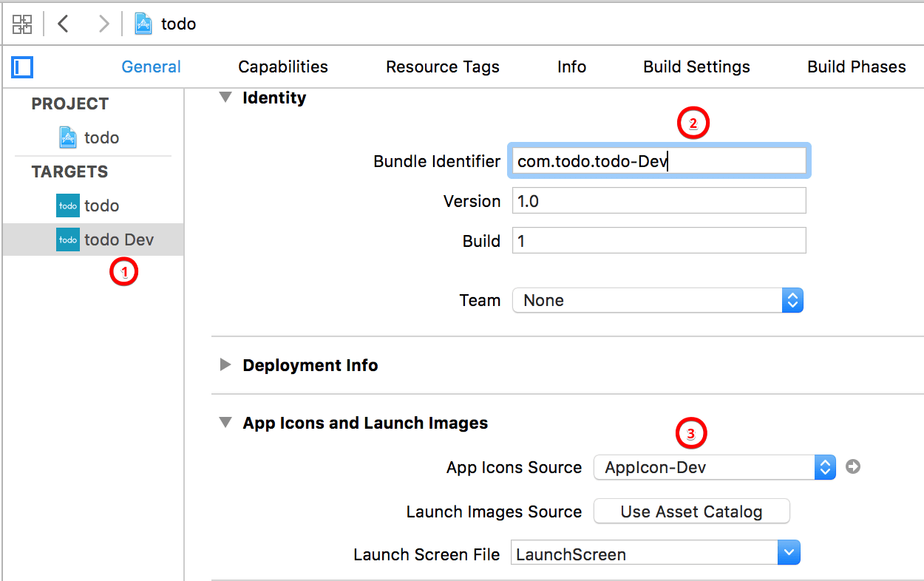
Task: Open the Team dropdown
Action: (x=792, y=300)
